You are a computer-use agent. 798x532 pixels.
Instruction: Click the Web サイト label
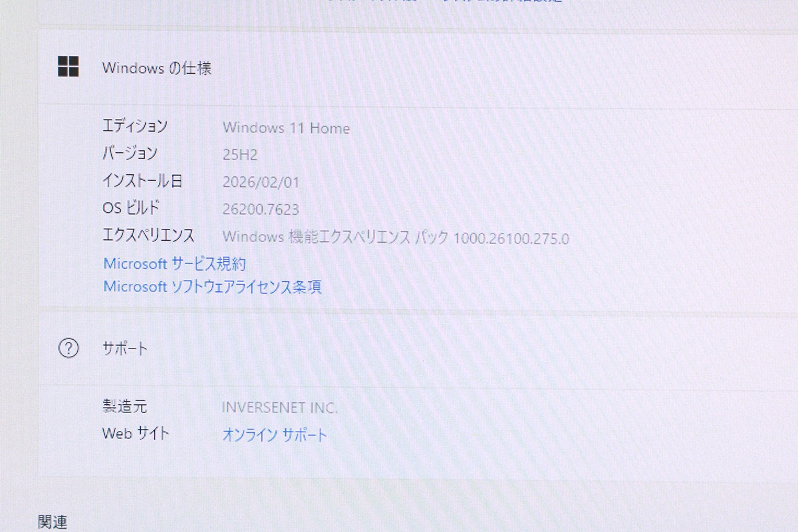136,434
